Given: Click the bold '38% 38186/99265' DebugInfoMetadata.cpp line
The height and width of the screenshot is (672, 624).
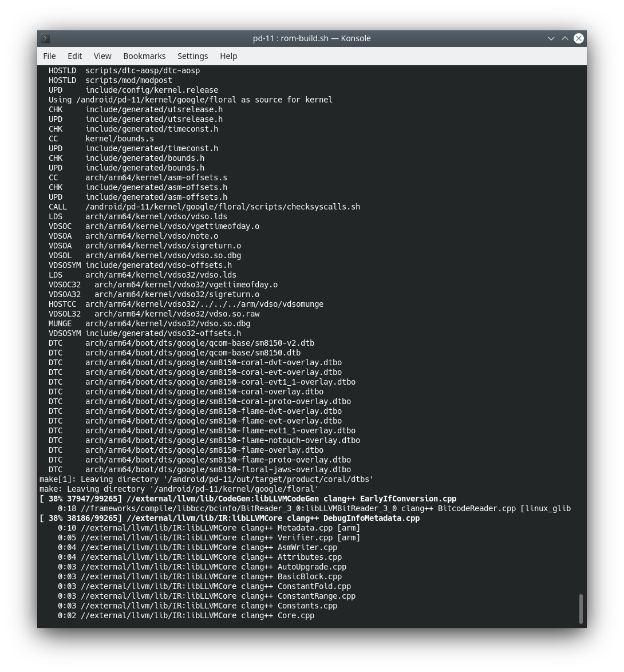Looking at the screenshot, I should pos(230,519).
